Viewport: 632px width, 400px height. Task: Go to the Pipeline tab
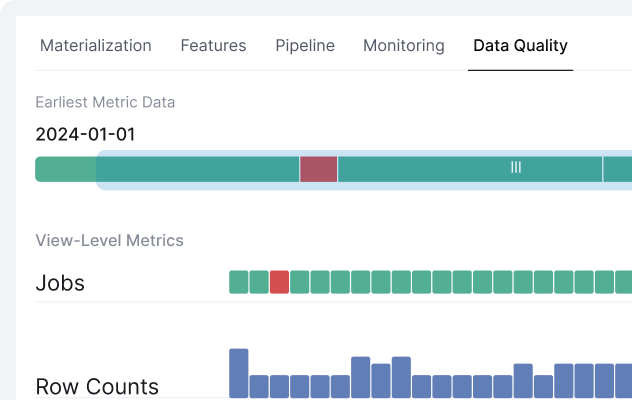(305, 46)
